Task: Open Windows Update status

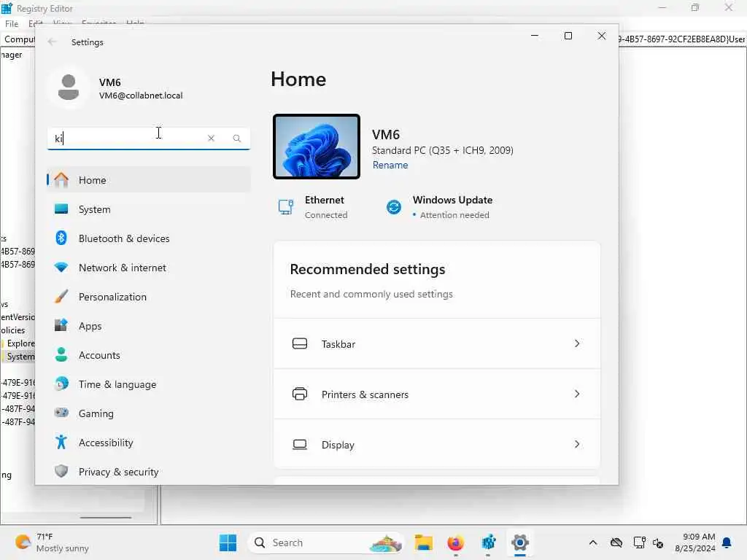Action: 439,207
